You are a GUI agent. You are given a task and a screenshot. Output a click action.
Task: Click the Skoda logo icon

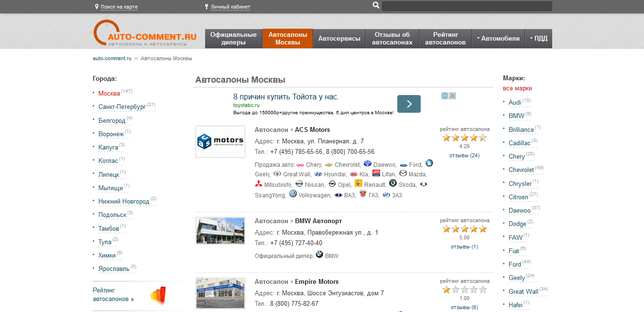coord(393,183)
